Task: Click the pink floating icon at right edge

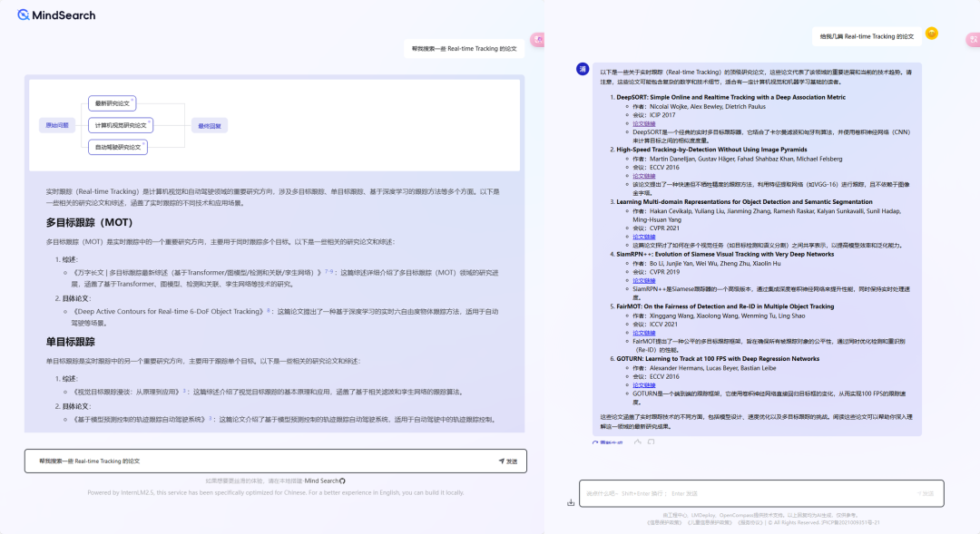Action: pyautogui.click(x=974, y=39)
